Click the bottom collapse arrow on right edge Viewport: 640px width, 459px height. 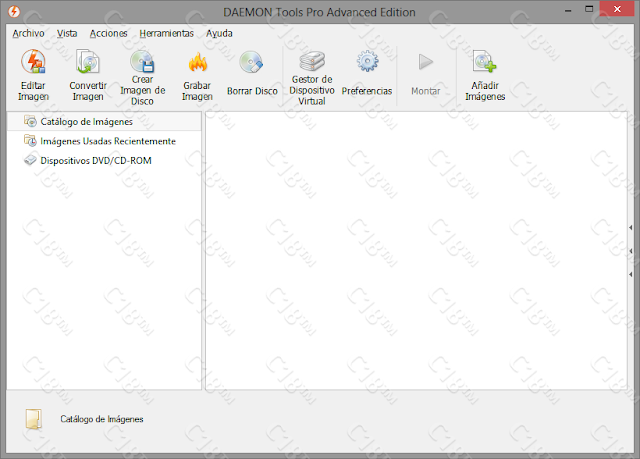click(631, 275)
